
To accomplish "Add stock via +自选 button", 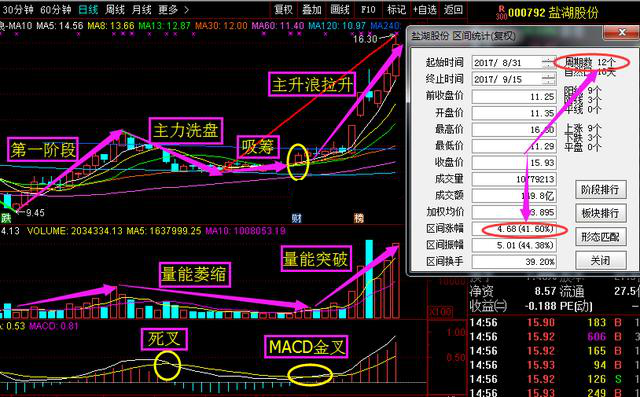I will coord(425,9).
